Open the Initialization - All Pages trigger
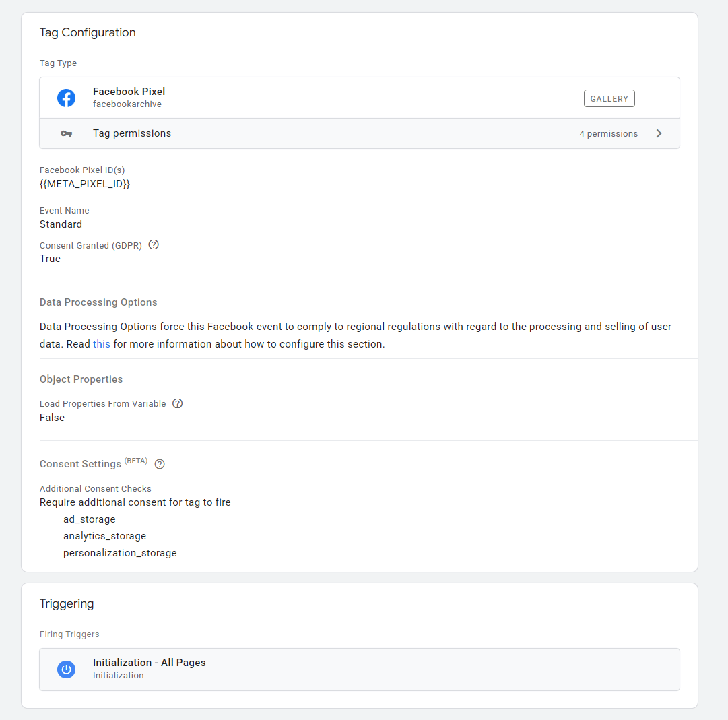The image size is (728, 720). [x=150, y=663]
